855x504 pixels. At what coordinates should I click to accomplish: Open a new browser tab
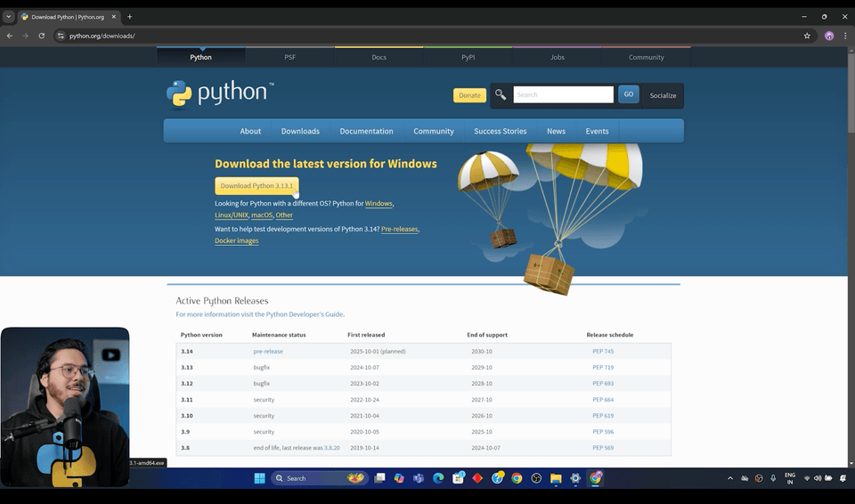[x=129, y=16]
